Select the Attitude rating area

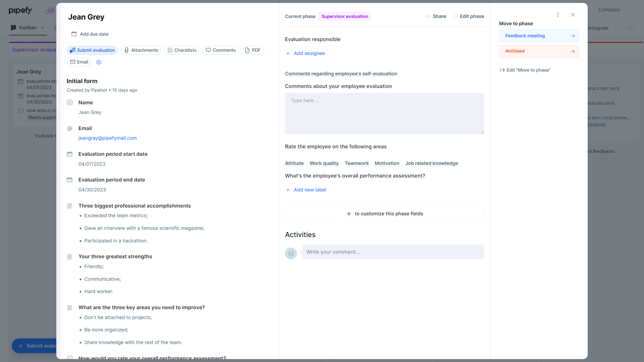[x=294, y=163]
